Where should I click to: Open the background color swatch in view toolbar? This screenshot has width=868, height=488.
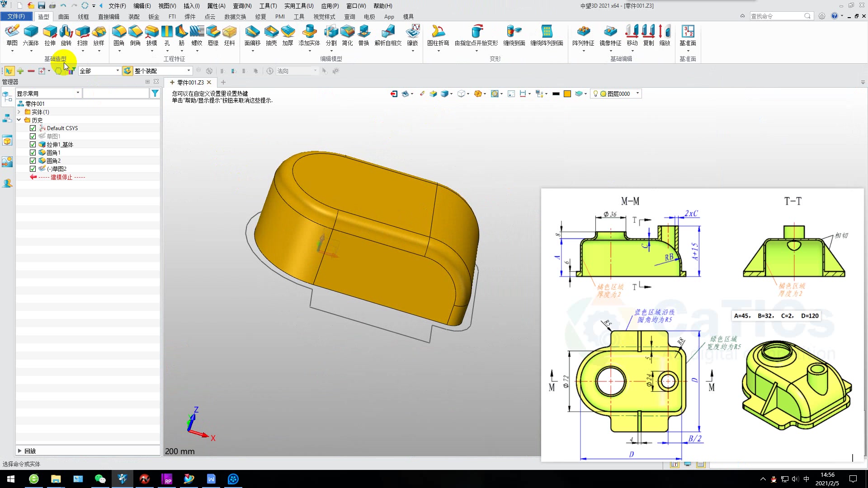pos(567,94)
